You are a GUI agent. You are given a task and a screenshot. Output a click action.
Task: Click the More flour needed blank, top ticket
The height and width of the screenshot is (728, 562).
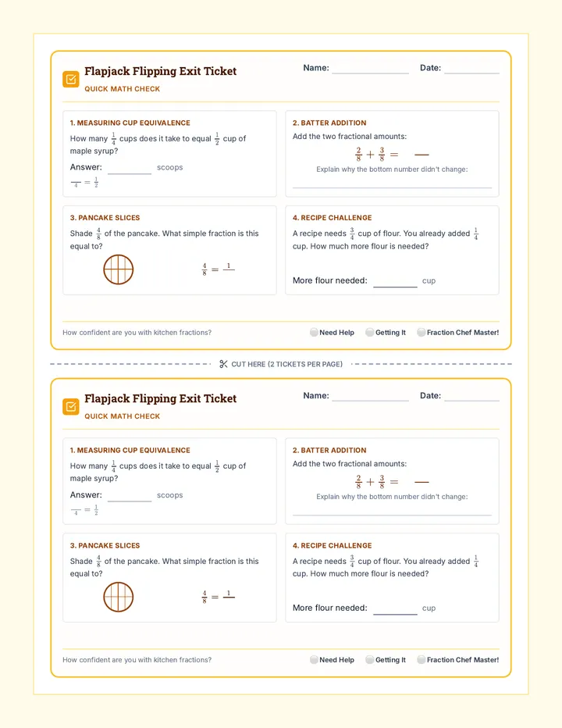click(396, 281)
